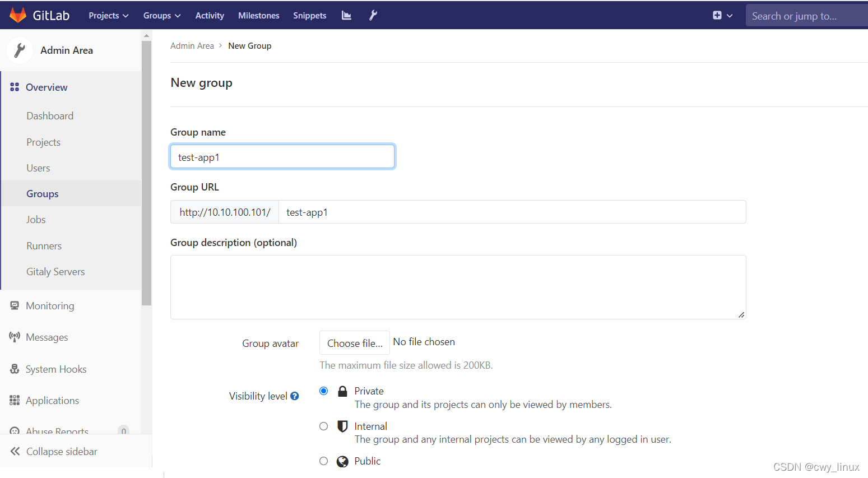Click the sidebar scrollbar up arrow
This screenshot has width=868, height=478.
point(147,35)
